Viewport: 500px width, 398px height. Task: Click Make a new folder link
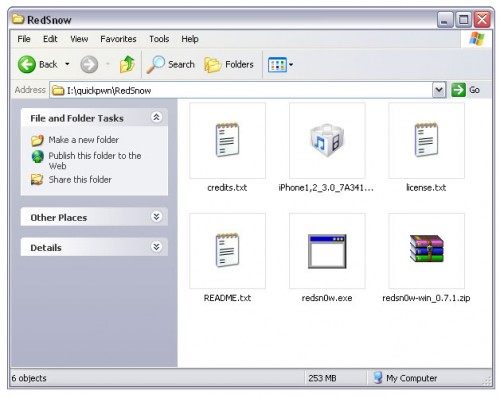click(83, 140)
